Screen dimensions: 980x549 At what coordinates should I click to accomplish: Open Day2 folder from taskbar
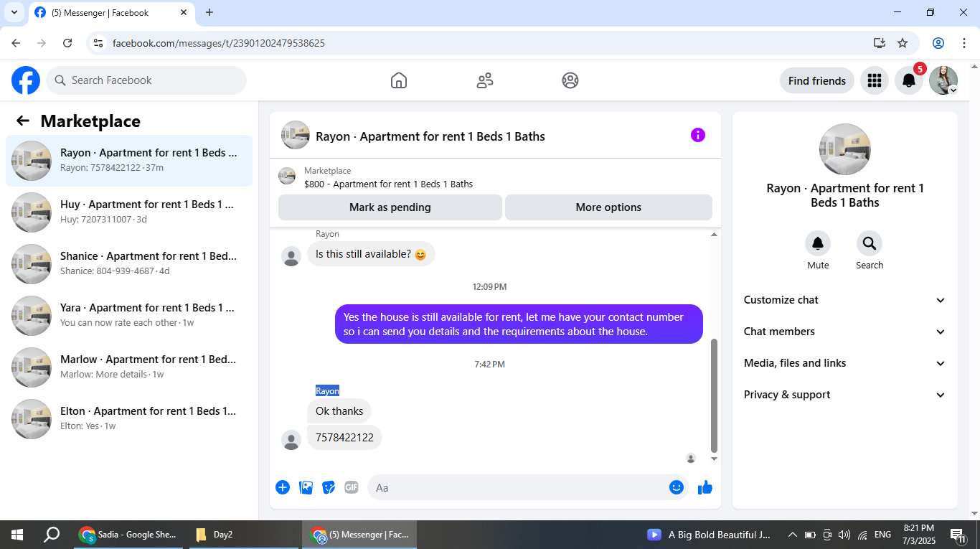click(x=244, y=535)
